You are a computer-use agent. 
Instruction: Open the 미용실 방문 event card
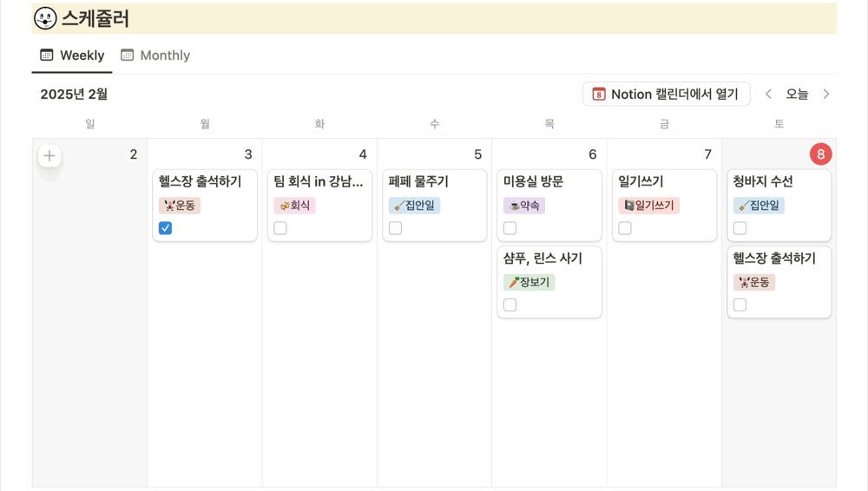534,181
